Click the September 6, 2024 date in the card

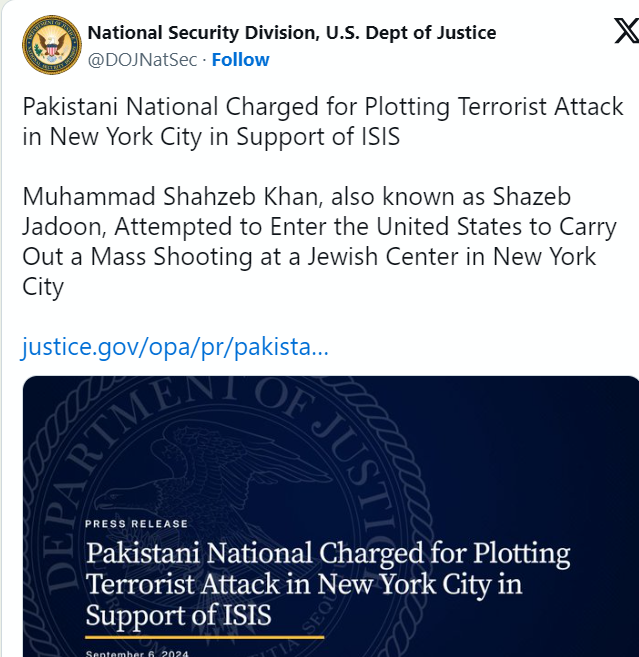pyautogui.click(x=130, y=653)
